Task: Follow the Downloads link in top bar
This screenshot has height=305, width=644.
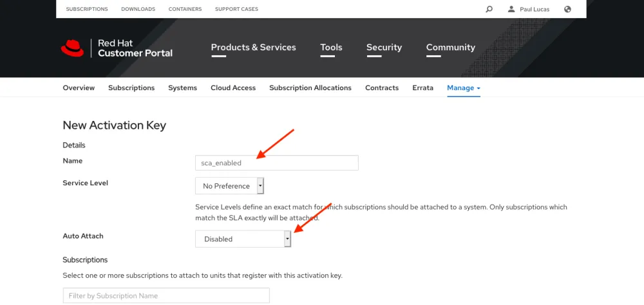Action: tap(138, 9)
